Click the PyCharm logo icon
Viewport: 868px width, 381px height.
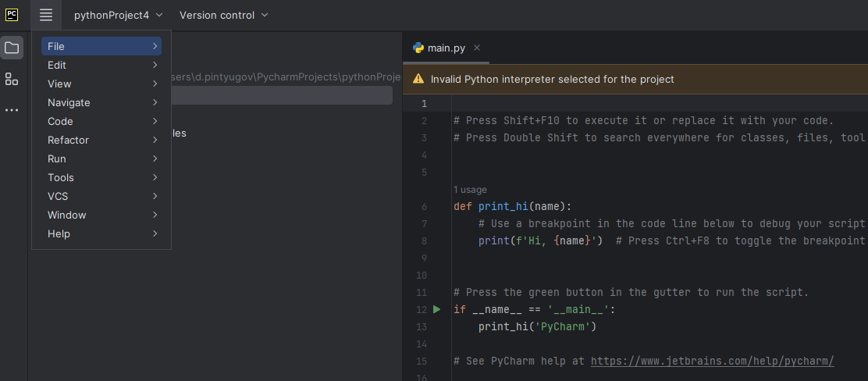[12, 15]
